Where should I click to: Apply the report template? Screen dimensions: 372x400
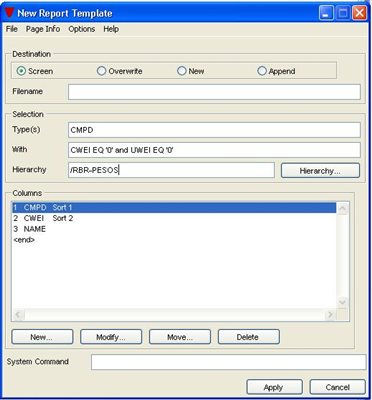click(x=275, y=387)
